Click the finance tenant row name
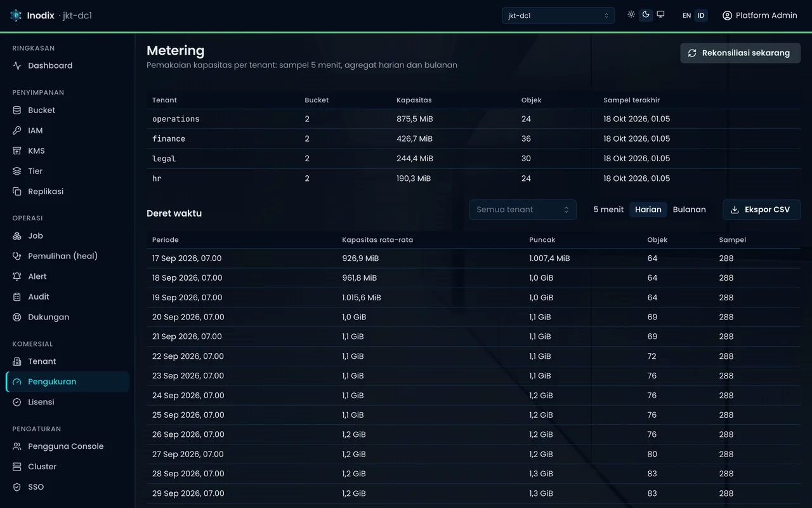The image size is (812, 508). (169, 138)
